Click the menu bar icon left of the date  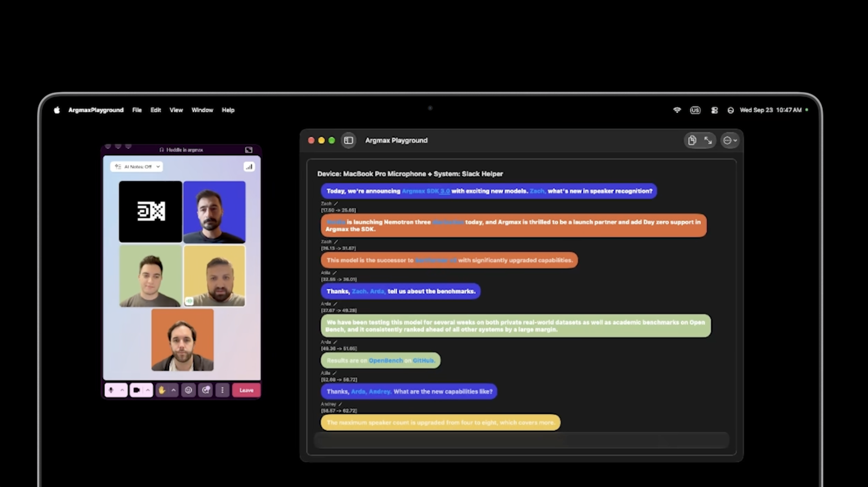pos(731,110)
